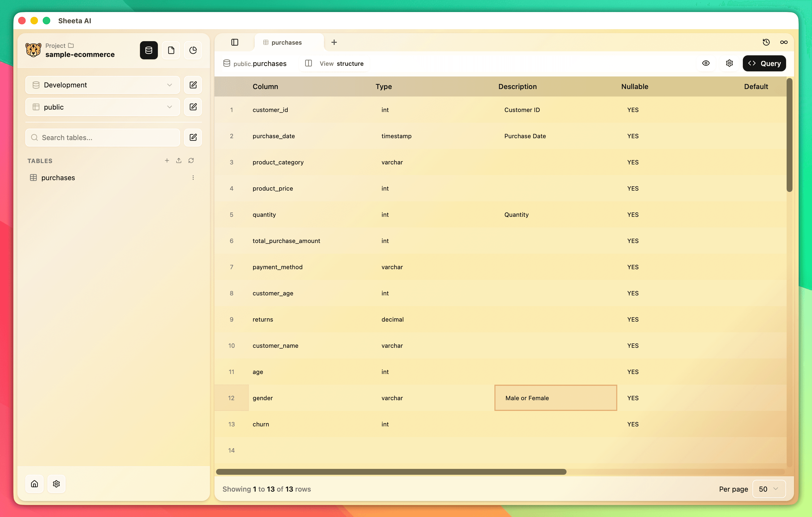Switch to structure view using the View structure toggle
Screen dimensions: 812x517
coord(334,63)
